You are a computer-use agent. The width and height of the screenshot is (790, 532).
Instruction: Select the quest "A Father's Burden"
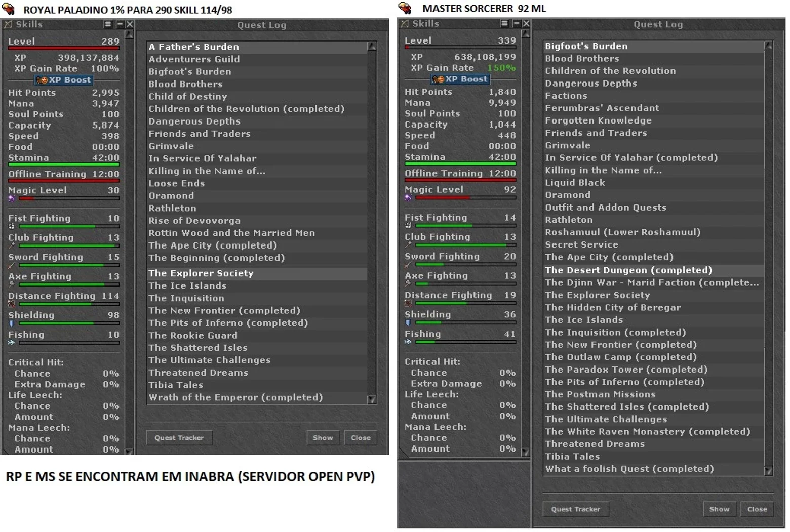pos(257,47)
